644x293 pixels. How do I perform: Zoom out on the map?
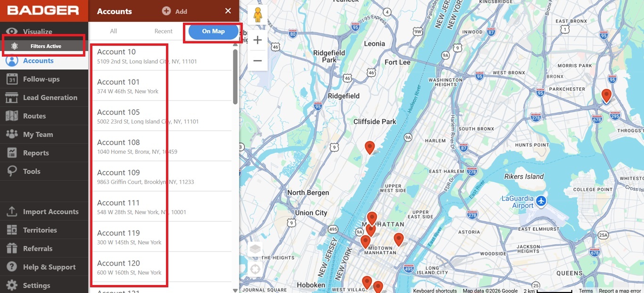(x=257, y=60)
